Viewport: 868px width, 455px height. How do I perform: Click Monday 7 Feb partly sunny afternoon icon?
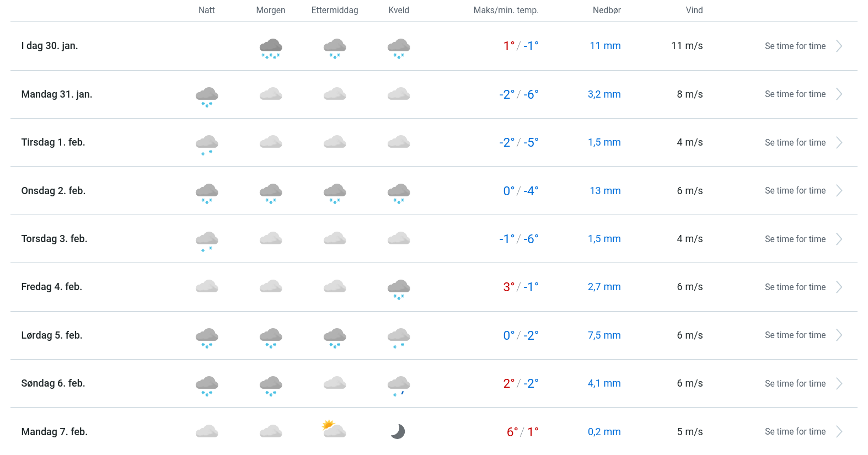335,429
